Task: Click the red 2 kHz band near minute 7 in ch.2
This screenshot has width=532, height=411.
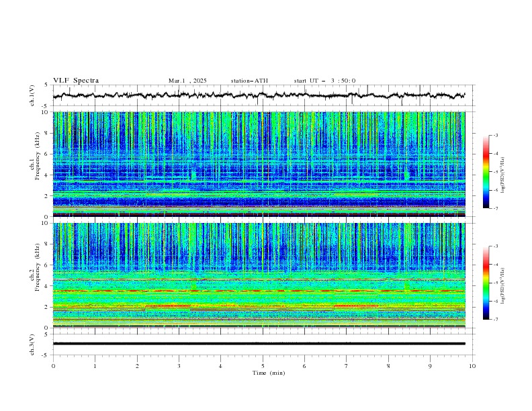Action: [x=356, y=306]
